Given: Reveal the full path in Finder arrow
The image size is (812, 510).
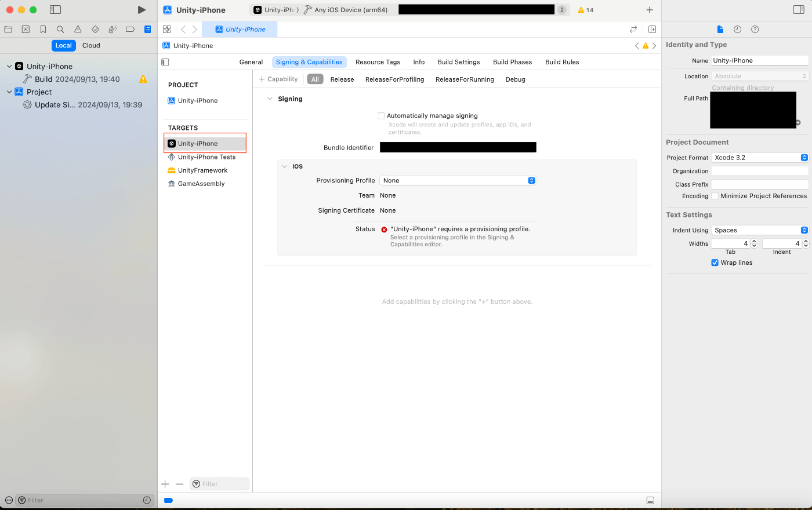Looking at the screenshot, I should click(798, 122).
